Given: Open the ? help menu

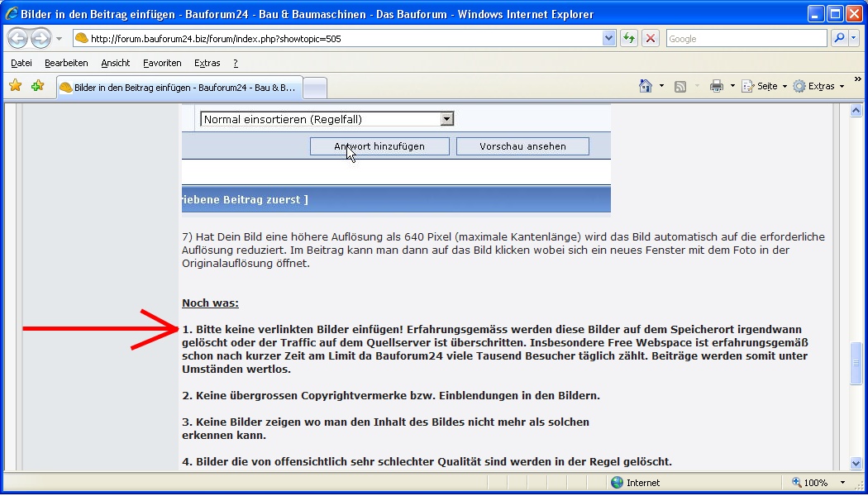Looking at the screenshot, I should tap(236, 63).
